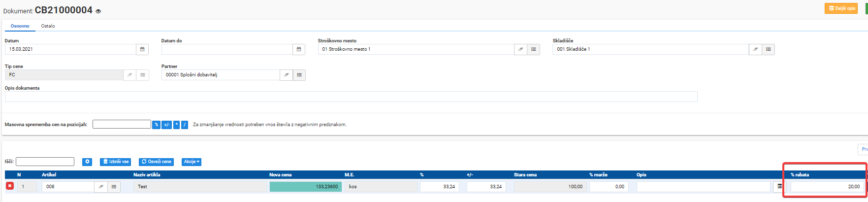Switch to the Osnovno tab
The height and width of the screenshot is (202, 868).
(x=20, y=26)
